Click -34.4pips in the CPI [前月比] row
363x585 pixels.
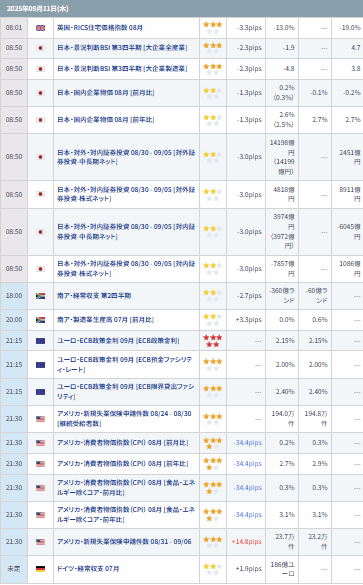coord(248,443)
